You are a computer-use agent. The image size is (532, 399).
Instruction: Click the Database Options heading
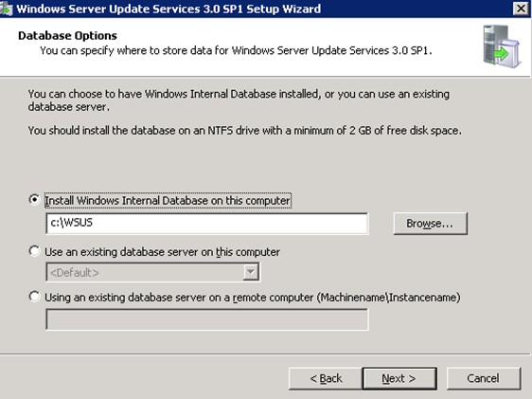coord(67,36)
